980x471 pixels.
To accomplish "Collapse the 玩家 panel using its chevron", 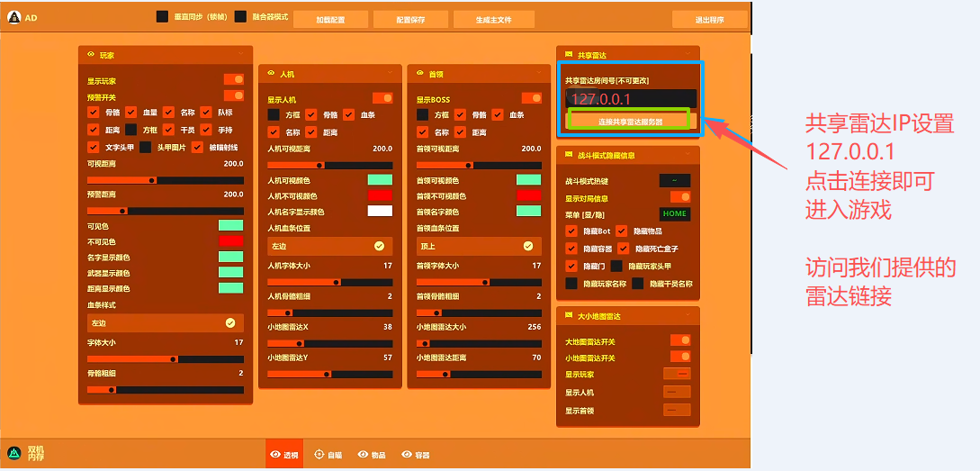I will [x=241, y=55].
